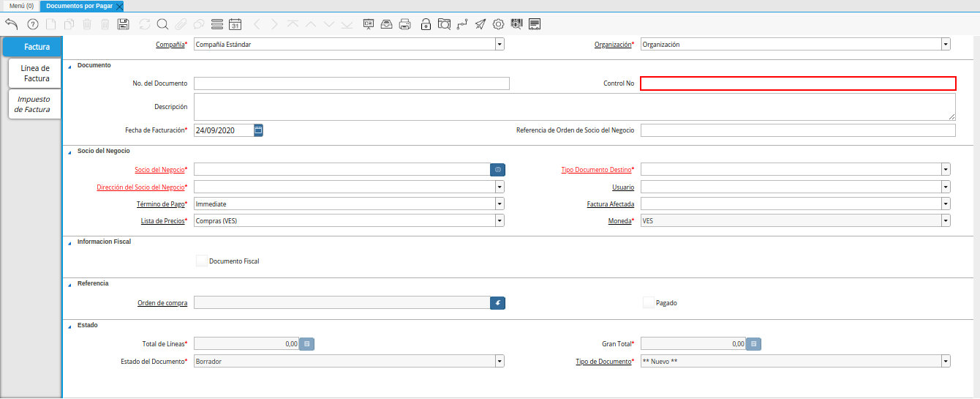The height and width of the screenshot is (399, 980).
Task: Click the padlock icon in toolbar
Action: pyautogui.click(x=426, y=24)
